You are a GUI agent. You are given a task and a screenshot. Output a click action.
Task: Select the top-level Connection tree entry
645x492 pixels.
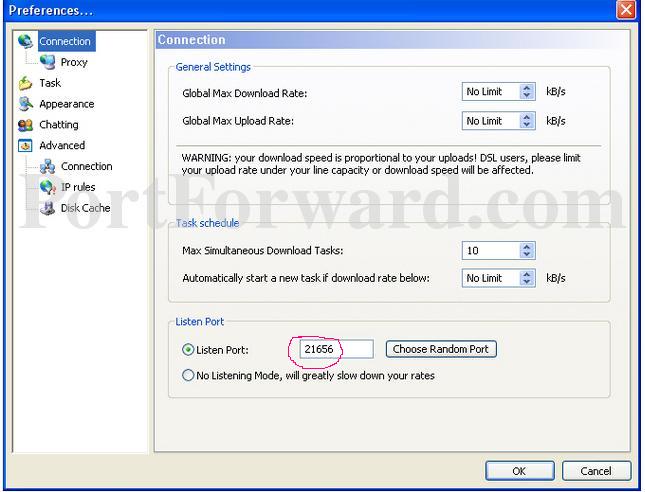pyautogui.click(x=65, y=41)
